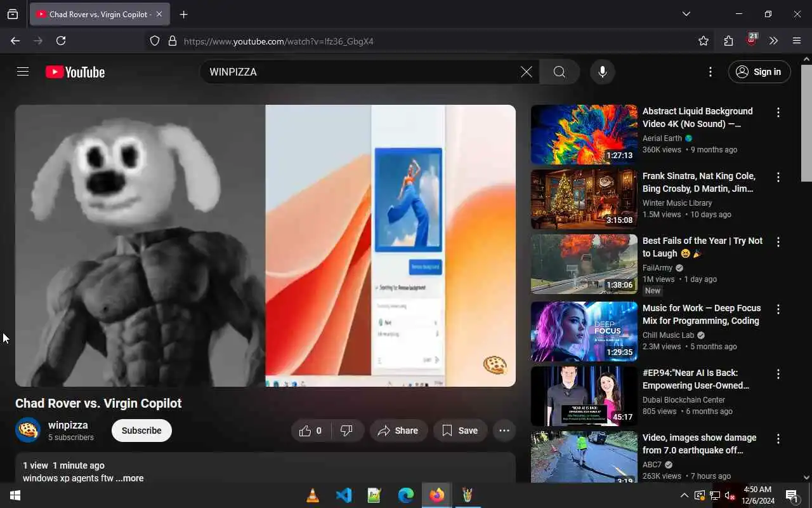Image resolution: width=812 pixels, height=508 pixels.
Task: Start voice search with microphone
Action: click(x=603, y=72)
